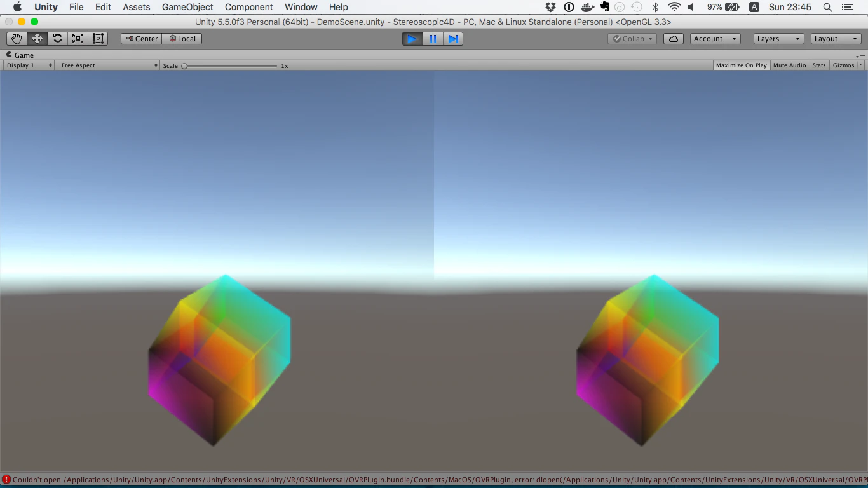
Task: Open the Free Aspect dropdown
Action: [109, 65]
